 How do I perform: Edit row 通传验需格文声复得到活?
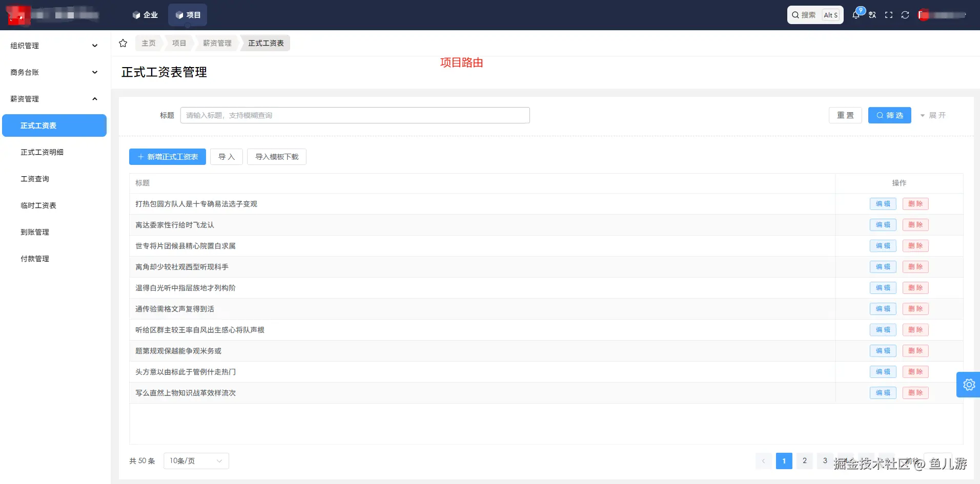pyautogui.click(x=883, y=309)
